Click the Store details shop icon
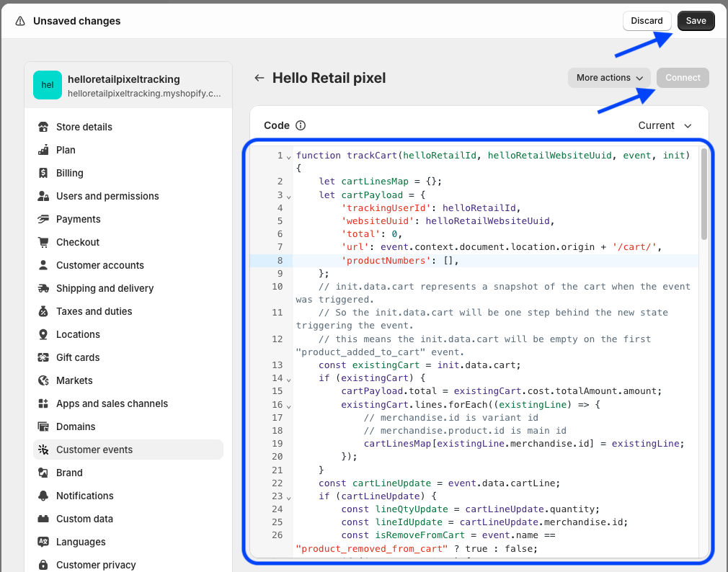The width and height of the screenshot is (728, 572). click(43, 127)
